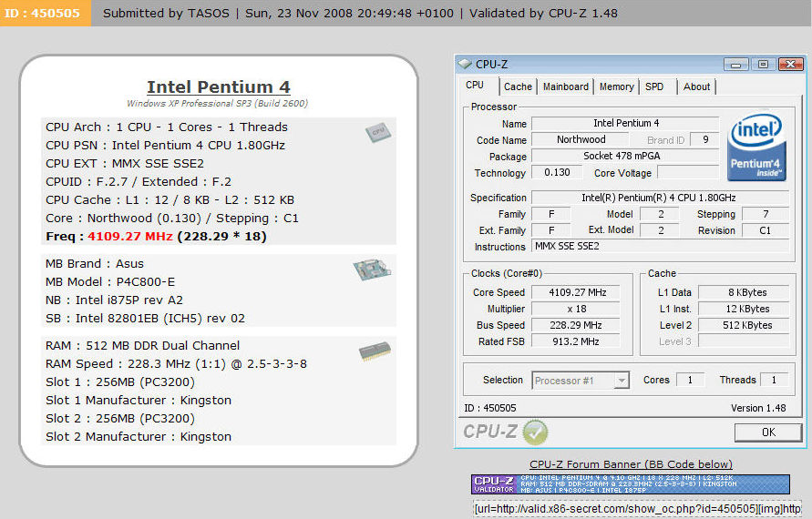Screen dimensions: 812x519
Task: Click the CPU-Z title bar app icon
Action: [x=465, y=64]
